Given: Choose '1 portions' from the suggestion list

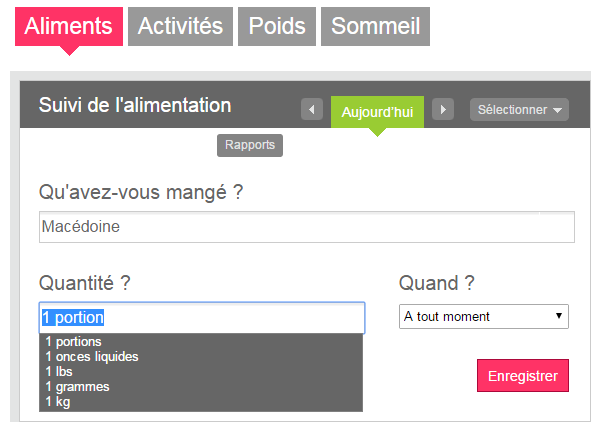Looking at the screenshot, I should pos(201,342).
